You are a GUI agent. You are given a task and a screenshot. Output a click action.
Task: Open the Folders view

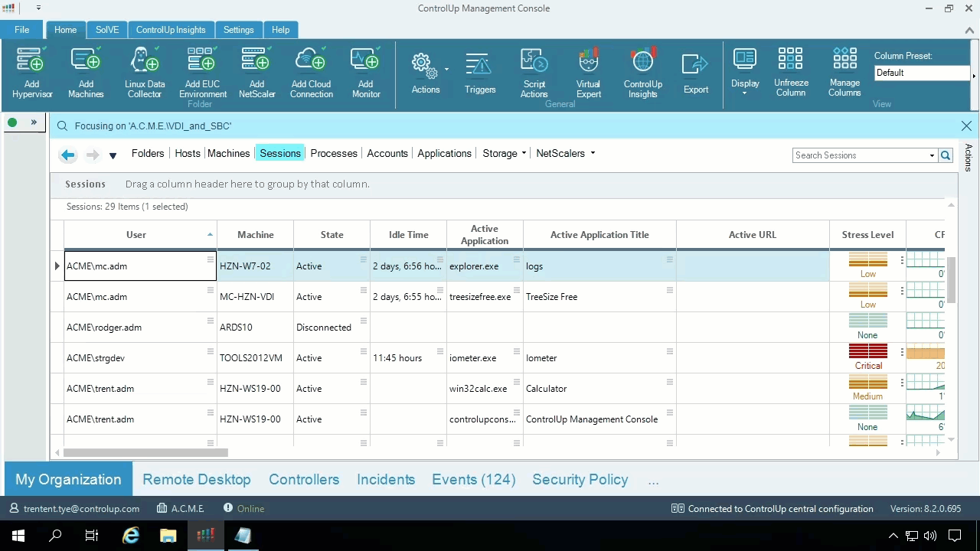[x=148, y=153]
